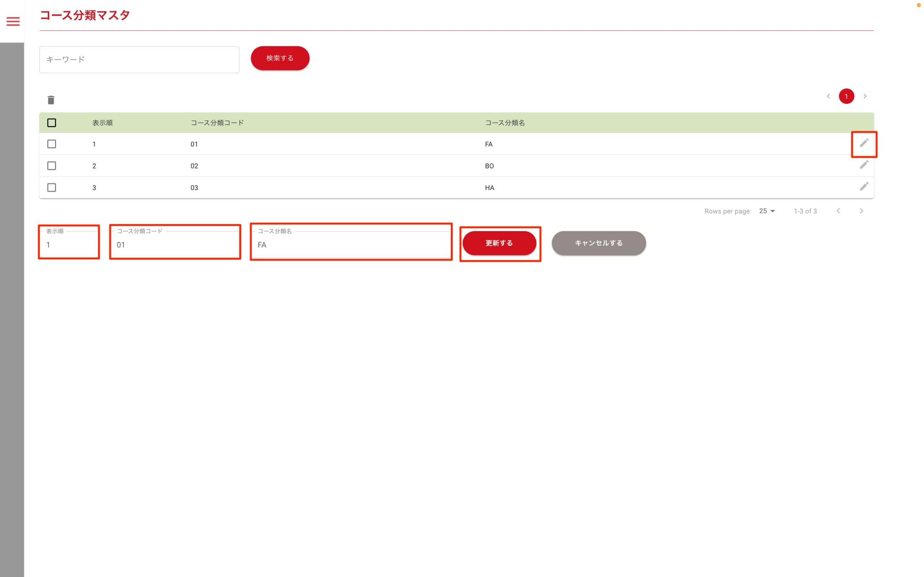924x577 pixels.
Task: Edit the BO row with pencil icon
Action: tap(864, 165)
